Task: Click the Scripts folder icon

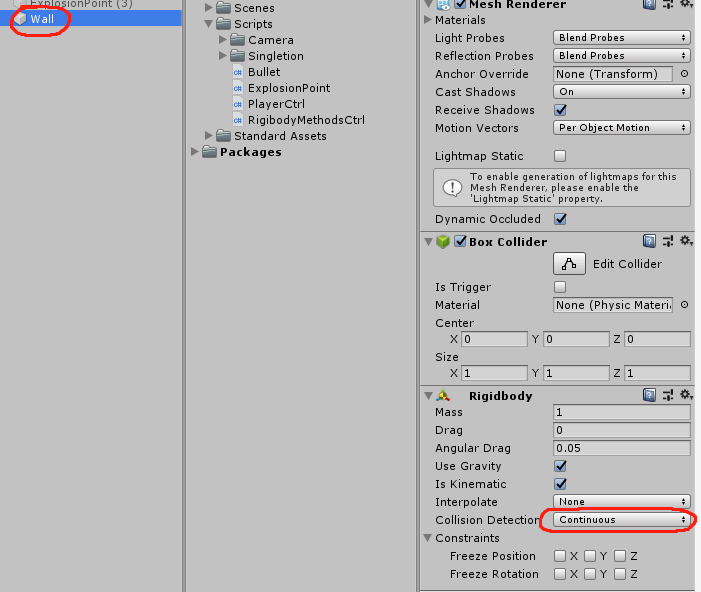Action: (x=224, y=24)
